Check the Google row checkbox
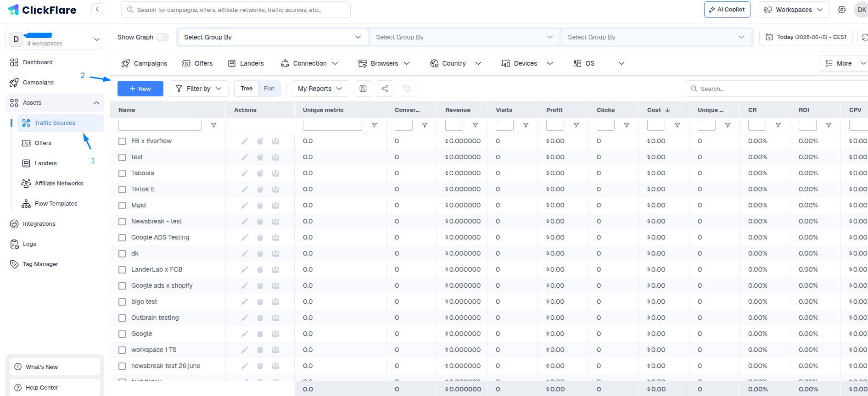This screenshot has height=396, width=868. (122, 334)
